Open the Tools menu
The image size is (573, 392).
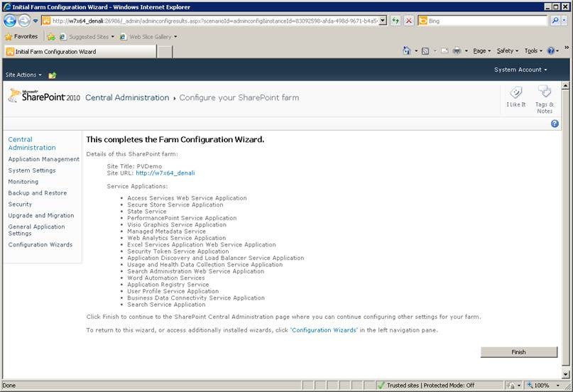pos(533,51)
